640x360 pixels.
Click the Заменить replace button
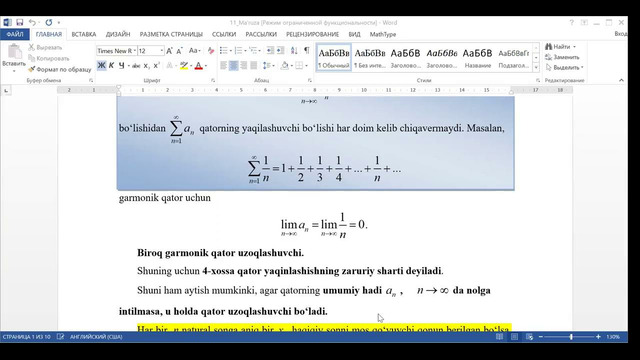click(x=562, y=57)
